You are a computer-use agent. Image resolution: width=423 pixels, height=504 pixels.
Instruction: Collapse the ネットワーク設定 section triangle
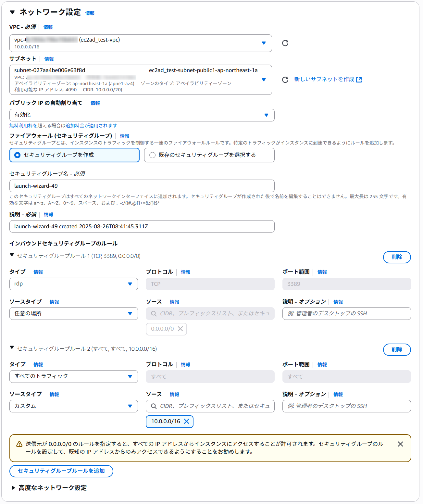point(12,12)
